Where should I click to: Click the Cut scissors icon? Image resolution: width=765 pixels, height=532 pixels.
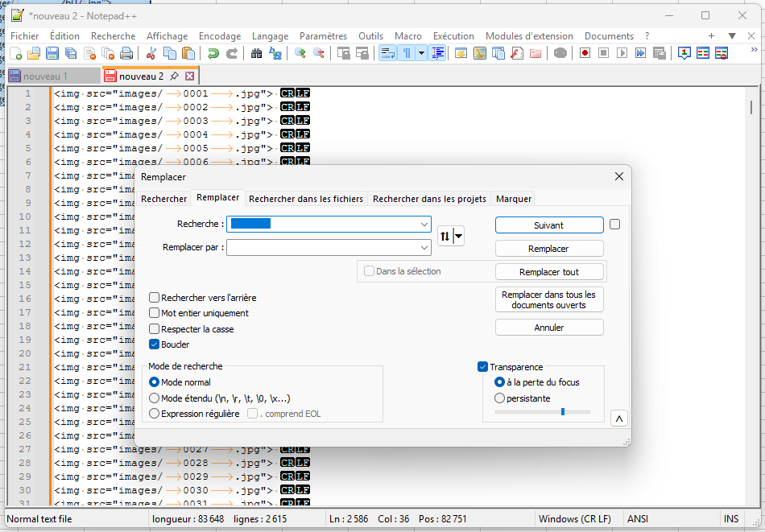pos(151,53)
